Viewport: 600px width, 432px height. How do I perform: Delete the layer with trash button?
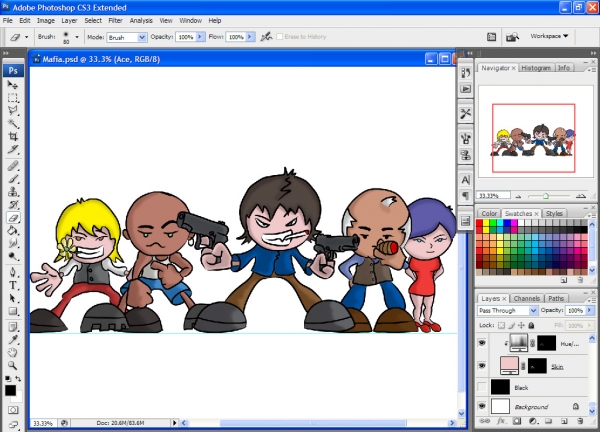580,421
